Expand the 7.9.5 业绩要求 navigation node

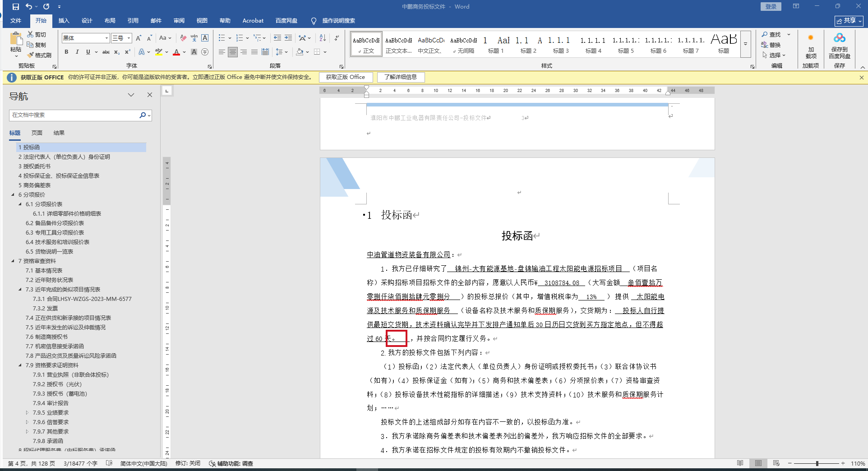[27, 413]
